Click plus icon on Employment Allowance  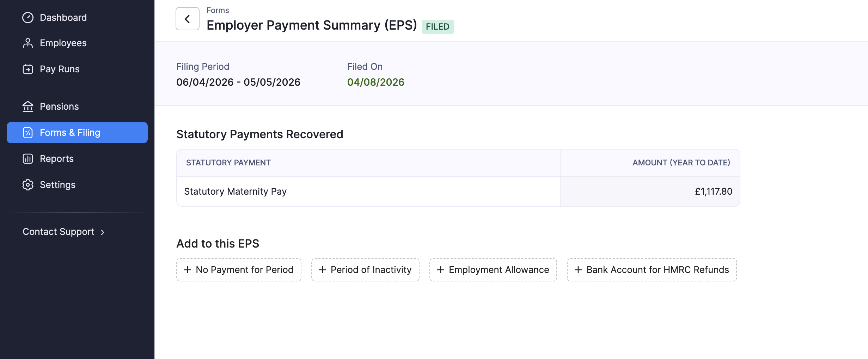[441, 270]
